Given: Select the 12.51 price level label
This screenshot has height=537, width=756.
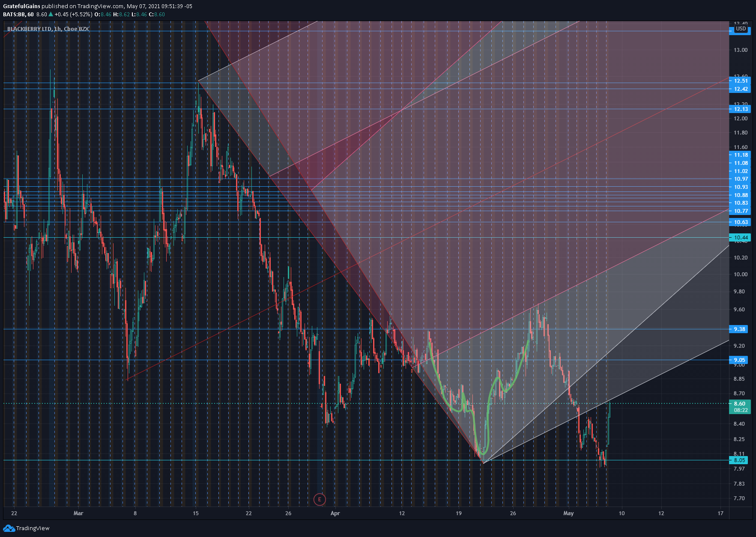Looking at the screenshot, I should [x=740, y=81].
